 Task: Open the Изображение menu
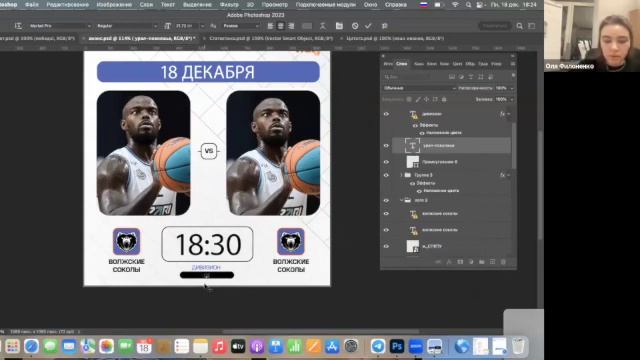[x=114, y=5]
